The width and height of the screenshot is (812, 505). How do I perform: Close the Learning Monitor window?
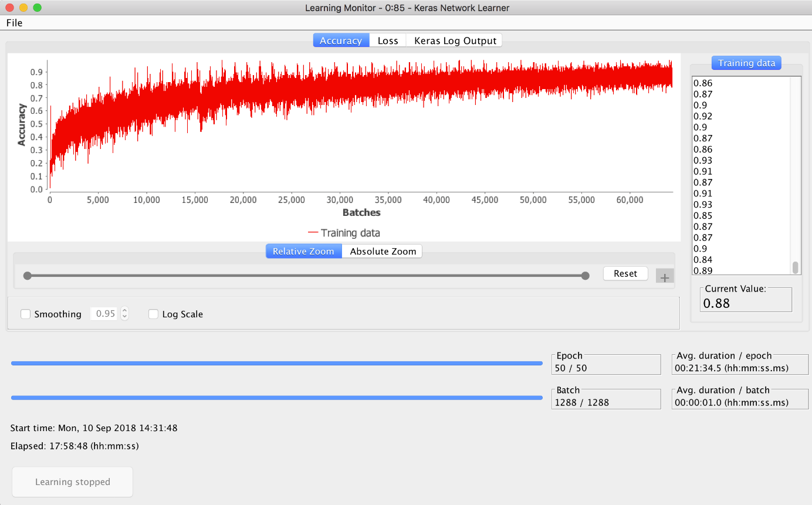coord(9,8)
